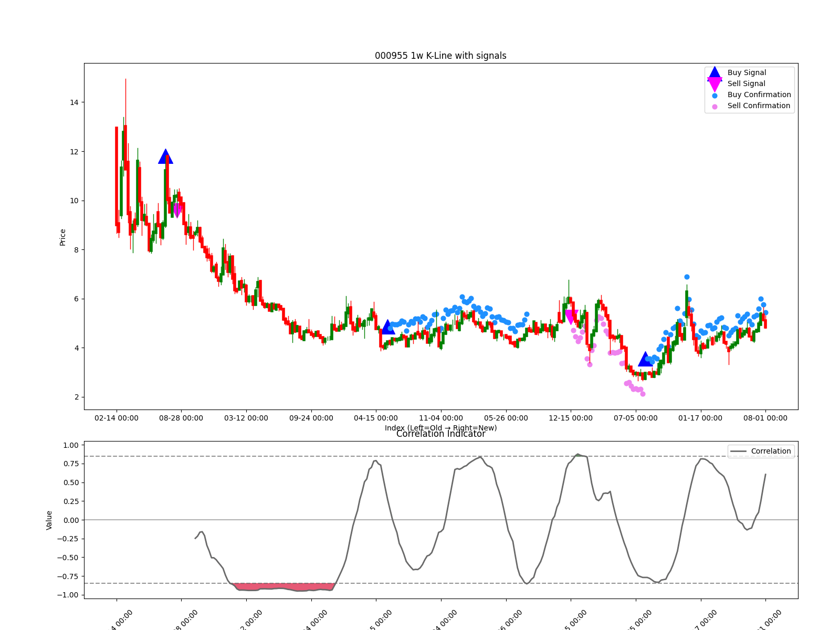Click the 01-17 00:00 x-axis tick label
This screenshot has height=630, width=840.
700,418
